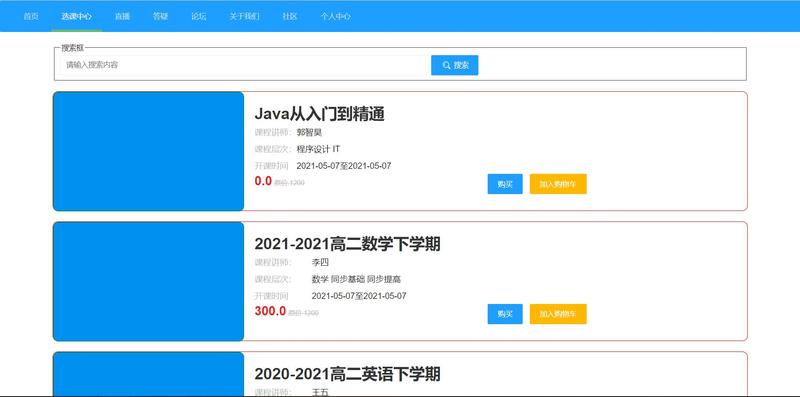This screenshot has width=800, height=397.
Task: Click the category text 程序设计 IT
Action: tap(318, 150)
